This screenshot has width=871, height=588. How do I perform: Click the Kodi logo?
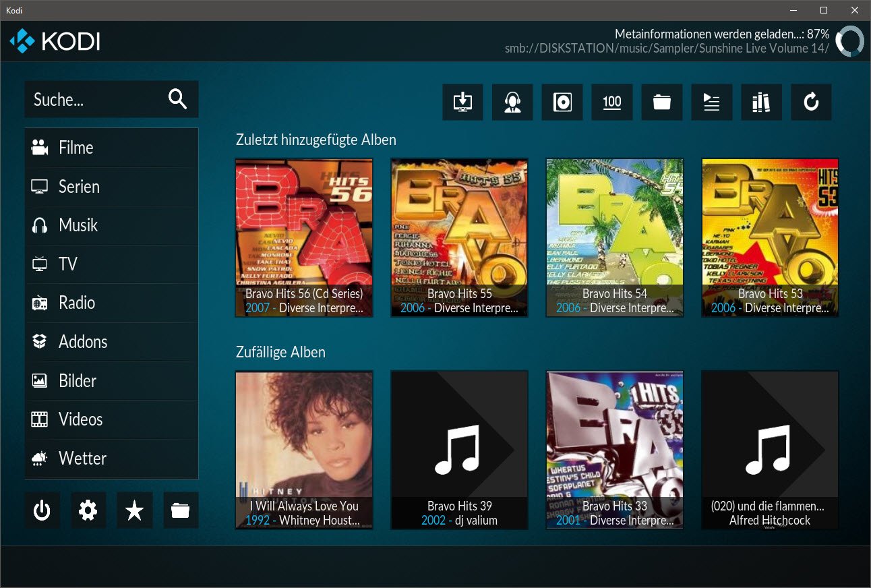55,41
